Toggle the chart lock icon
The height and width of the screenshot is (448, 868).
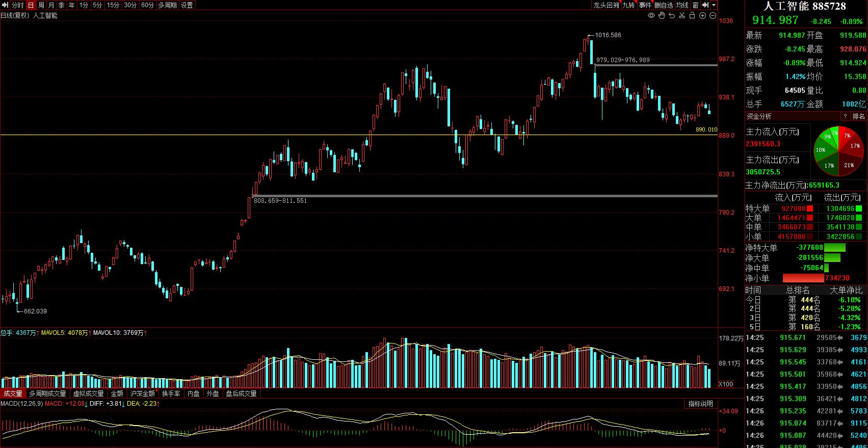[x=692, y=16]
